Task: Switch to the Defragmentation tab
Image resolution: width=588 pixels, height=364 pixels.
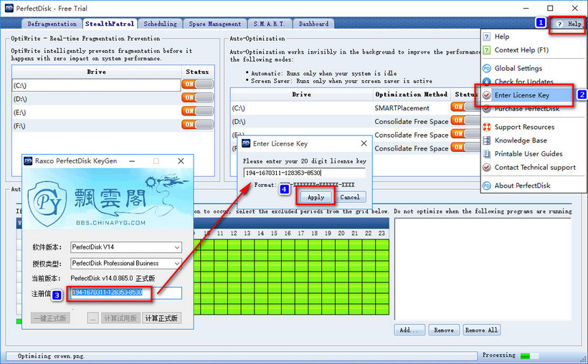Action: [52, 24]
